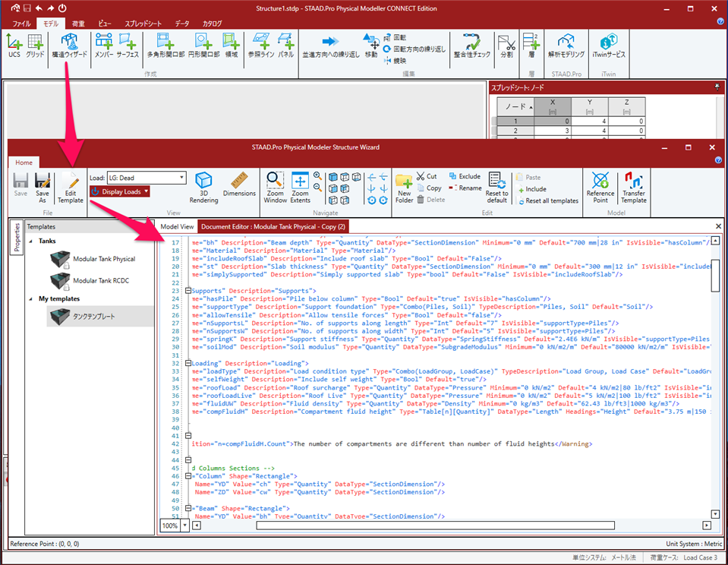Enable 3D Rendering view

point(203,188)
